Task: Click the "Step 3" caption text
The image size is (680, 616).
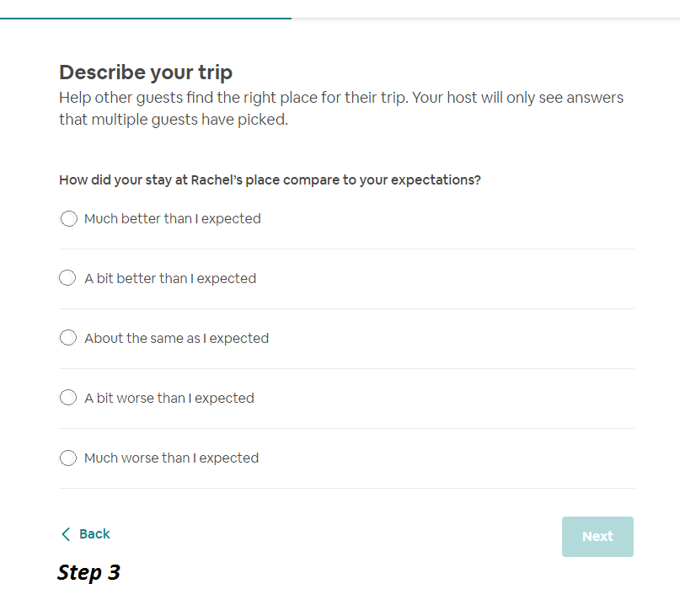Action: [x=88, y=573]
